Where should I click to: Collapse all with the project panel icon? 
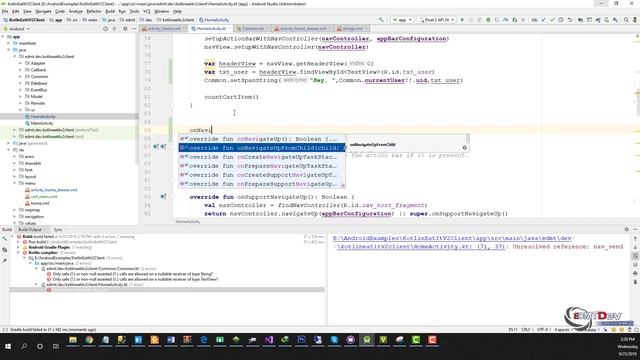point(115,29)
